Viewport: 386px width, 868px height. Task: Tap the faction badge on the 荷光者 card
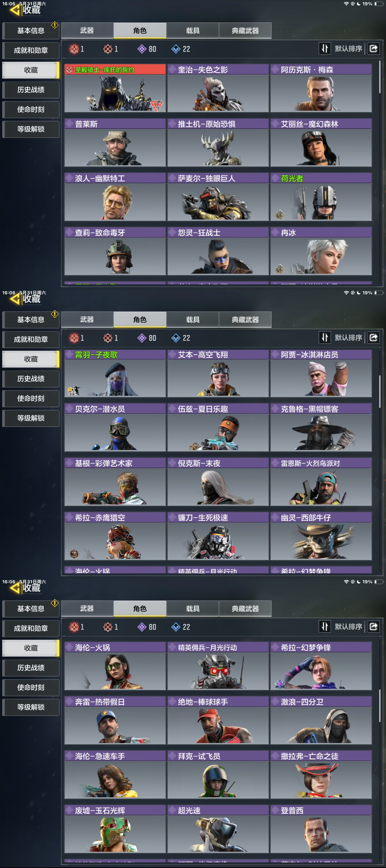[280, 214]
